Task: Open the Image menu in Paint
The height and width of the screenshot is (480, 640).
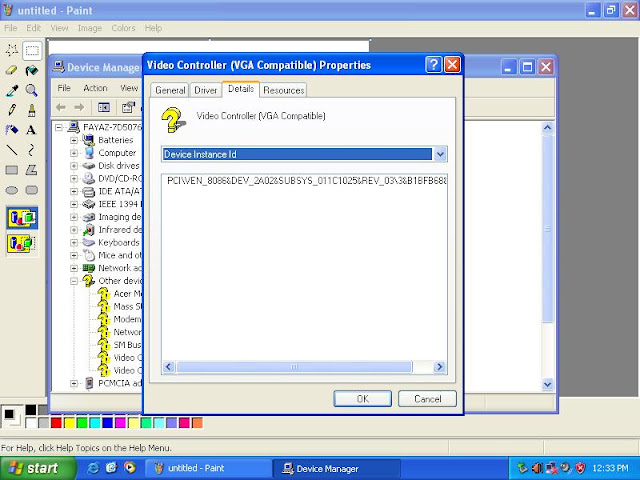Action: point(90,28)
